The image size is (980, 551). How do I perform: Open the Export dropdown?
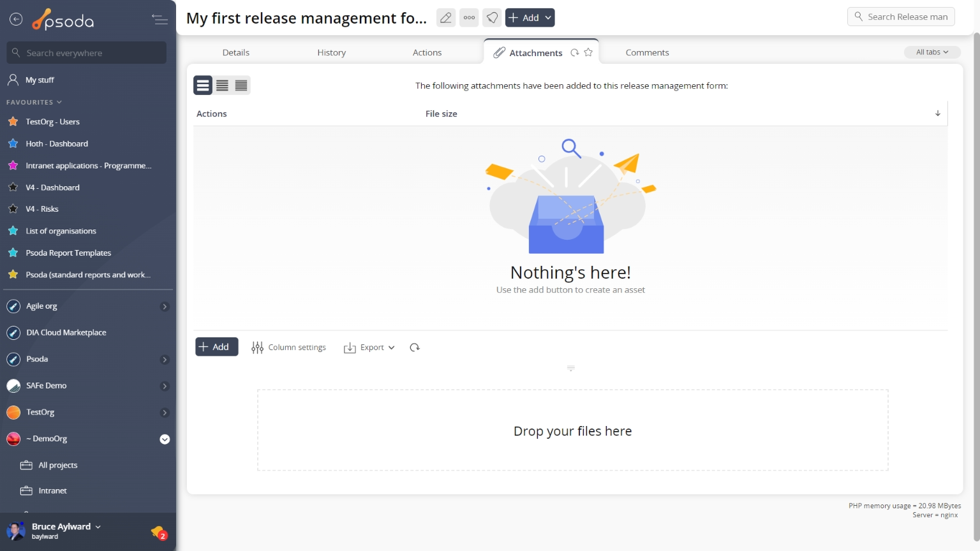(x=369, y=348)
